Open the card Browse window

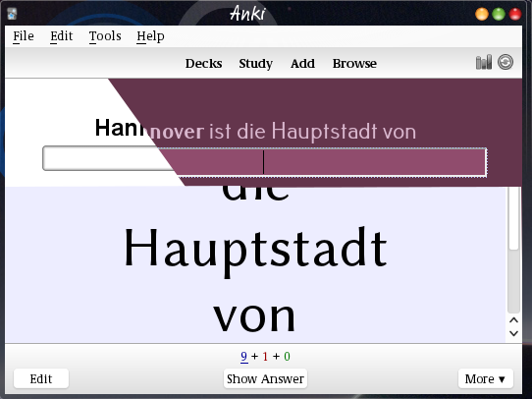[x=354, y=64]
